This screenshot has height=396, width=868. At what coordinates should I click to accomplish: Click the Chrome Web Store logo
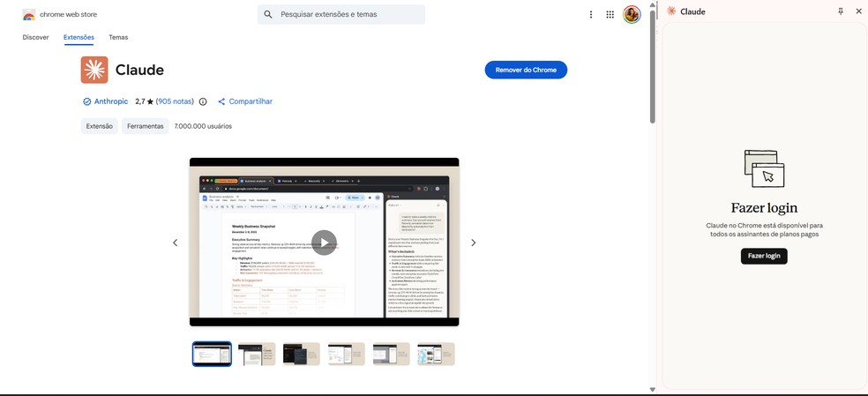coord(29,14)
